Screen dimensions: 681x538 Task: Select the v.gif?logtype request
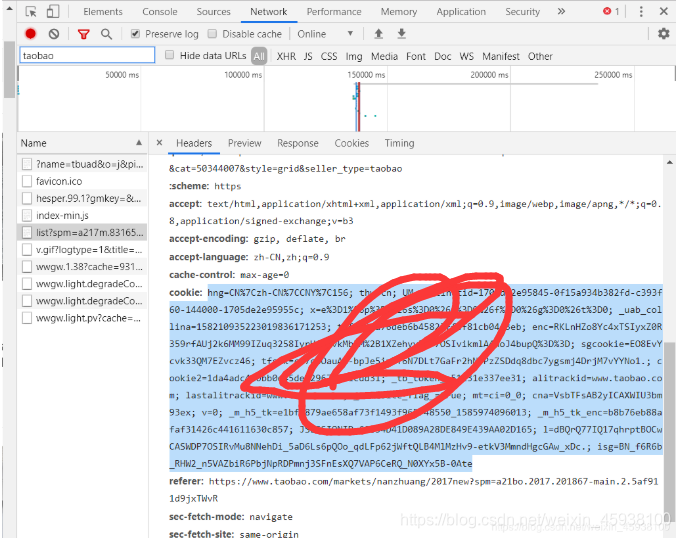coord(82,250)
